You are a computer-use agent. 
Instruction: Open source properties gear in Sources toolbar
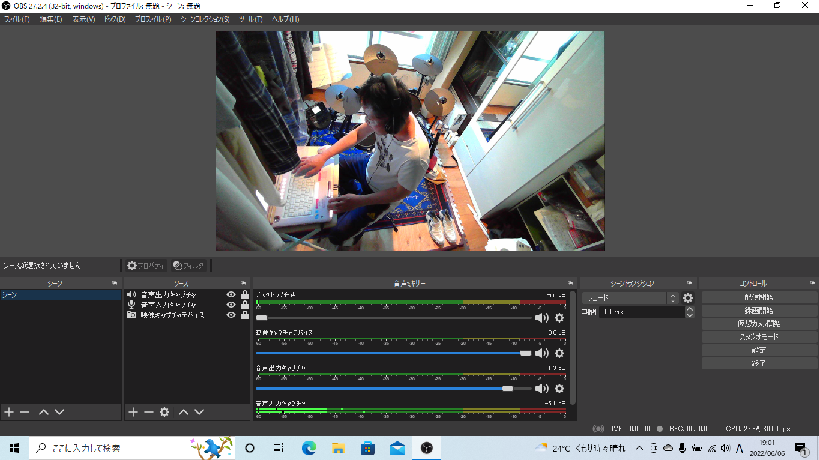tap(165, 412)
